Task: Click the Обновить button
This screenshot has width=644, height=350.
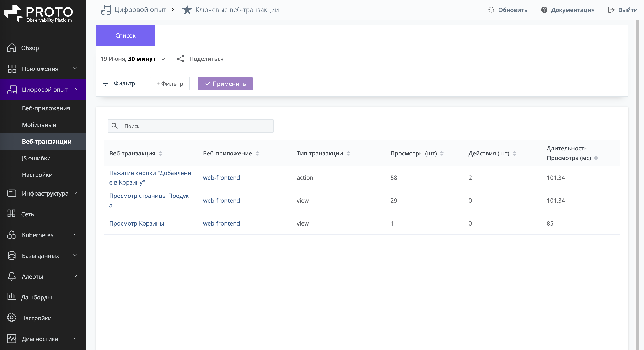Action: click(x=508, y=10)
